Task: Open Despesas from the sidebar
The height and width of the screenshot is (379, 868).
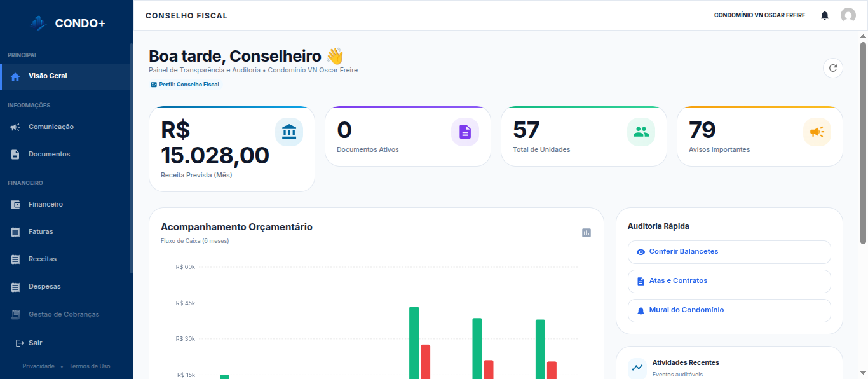Action: click(x=65, y=287)
